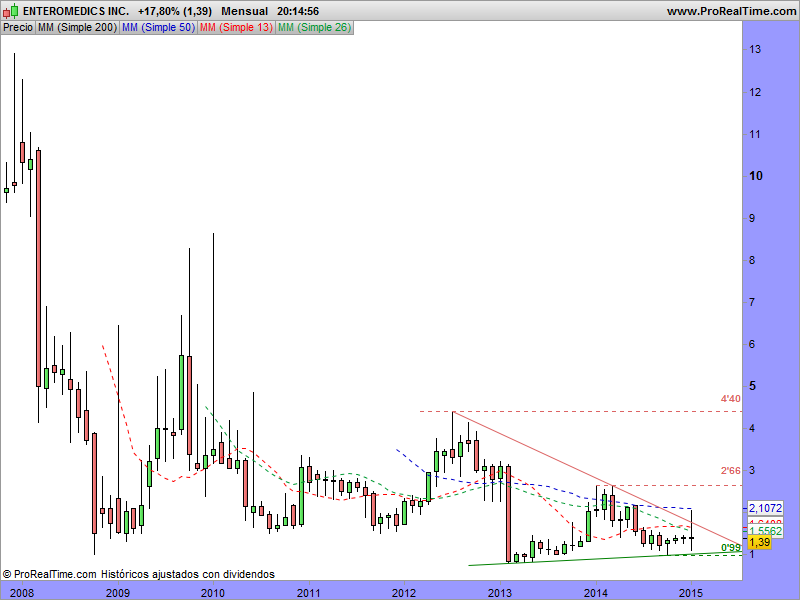The width and height of the screenshot is (800, 600).
Task: Click the 1,5562 green price tag
Action: coord(765,531)
